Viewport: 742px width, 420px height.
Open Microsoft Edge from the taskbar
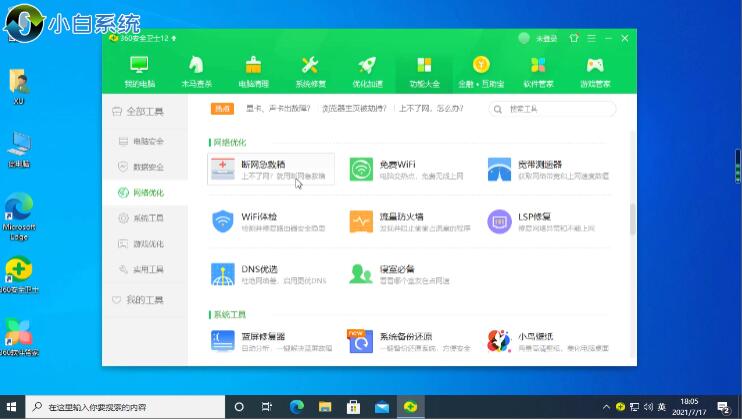(x=296, y=407)
